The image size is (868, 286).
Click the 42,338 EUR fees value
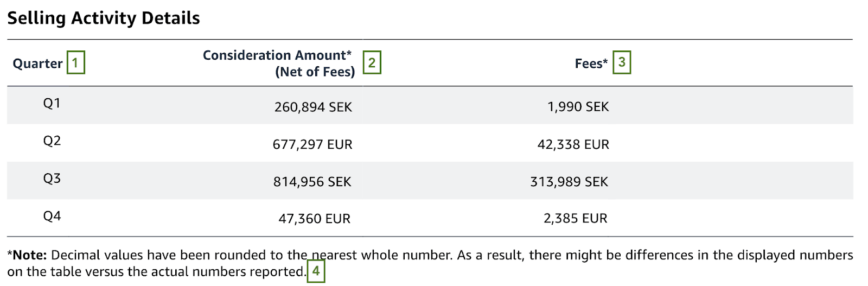(x=573, y=144)
